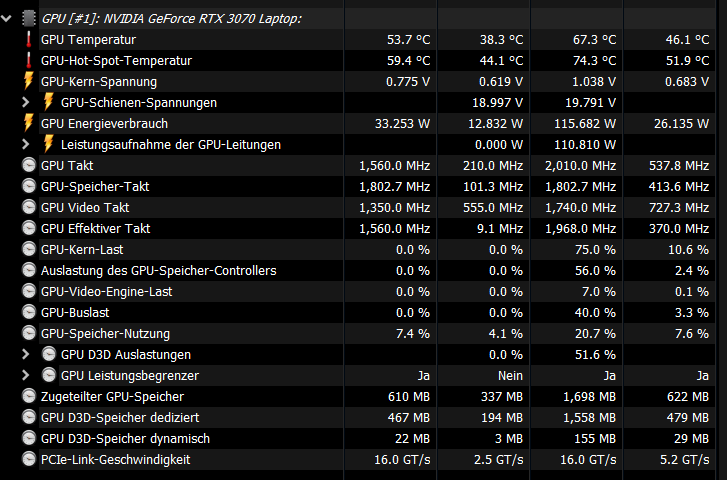Select the GPU-Buslast row label

[x=75, y=313]
